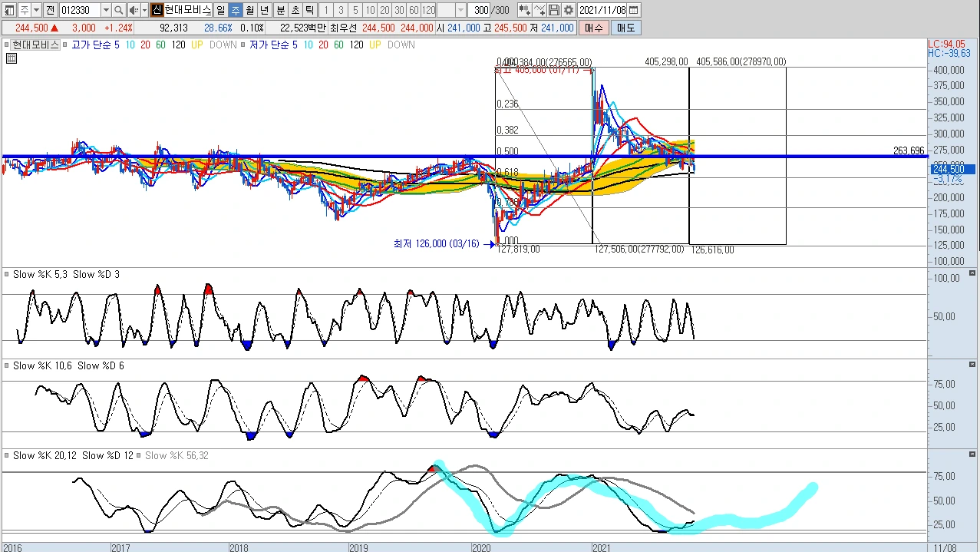
Task: Click the chart layout icon at top-left
Action: (x=8, y=10)
